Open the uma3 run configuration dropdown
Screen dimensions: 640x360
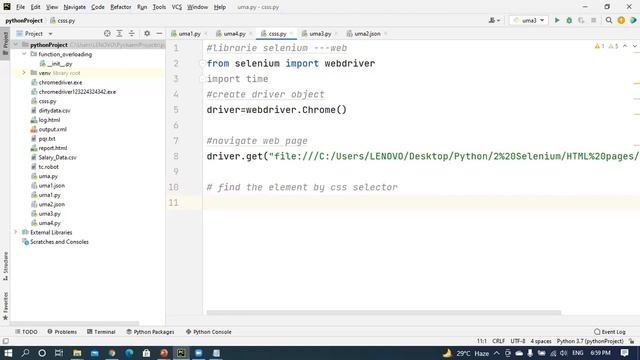[529, 20]
